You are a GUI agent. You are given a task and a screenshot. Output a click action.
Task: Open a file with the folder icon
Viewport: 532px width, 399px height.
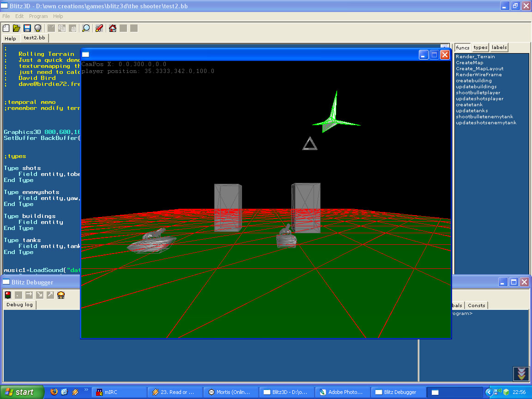[x=17, y=28]
